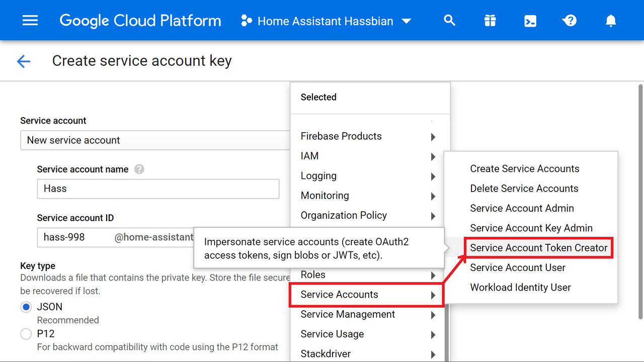Select the Service Account Admin role
Image resolution: width=644 pixels, height=362 pixels.
pos(522,208)
